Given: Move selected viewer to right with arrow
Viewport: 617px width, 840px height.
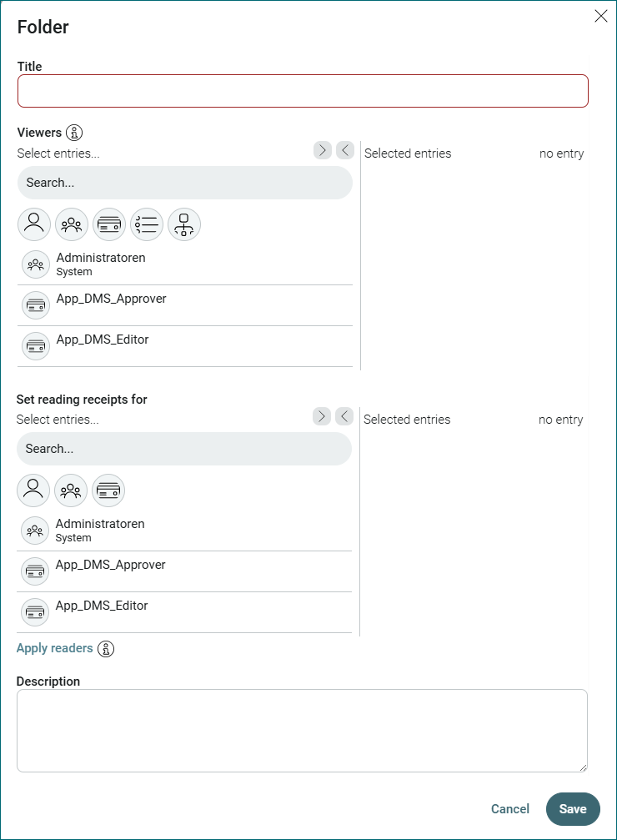Looking at the screenshot, I should 323,150.
